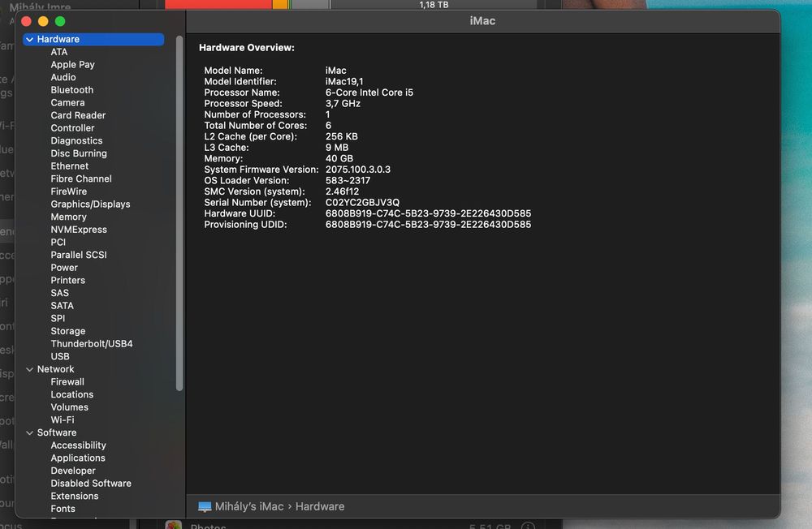
Task: Click the Memory value 40 GB
Action: click(339, 158)
